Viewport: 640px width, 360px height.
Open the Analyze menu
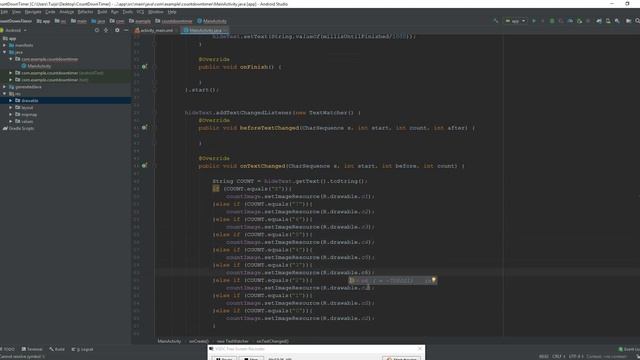coord(67,12)
